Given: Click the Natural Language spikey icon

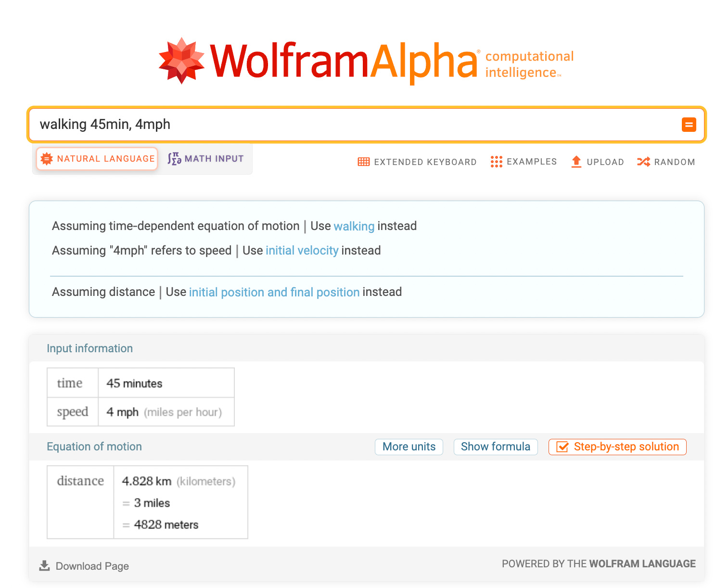Looking at the screenshot, I should pos(47,159).
